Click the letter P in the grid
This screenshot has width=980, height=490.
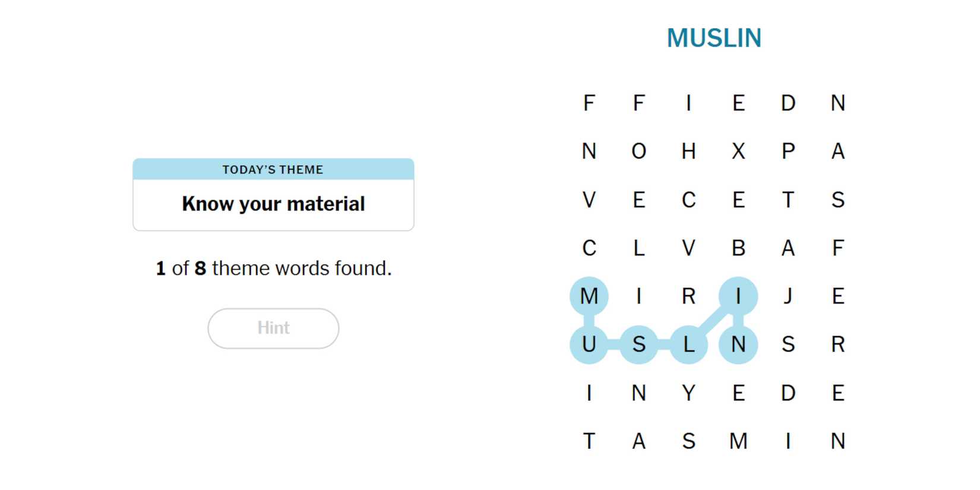point(788,151)
